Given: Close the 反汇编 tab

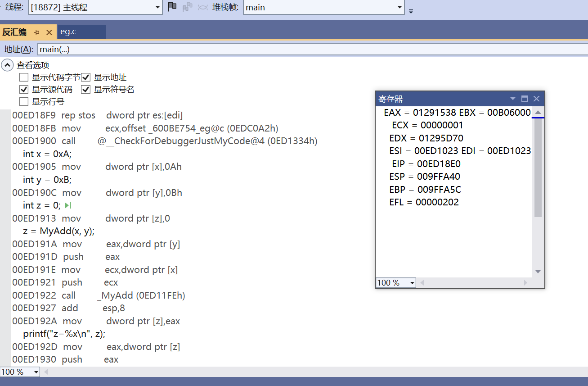Looking at the screenshot, I should [x=49, y=32].
